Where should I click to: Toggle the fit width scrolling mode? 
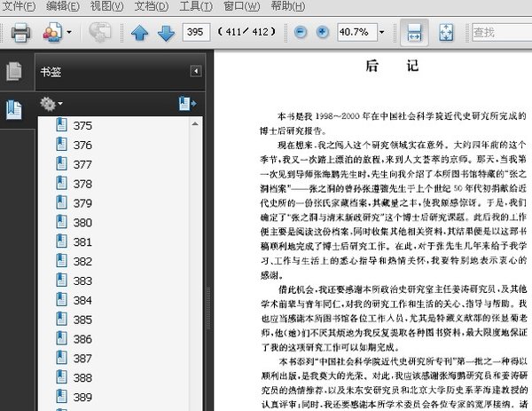click(414, 33)
